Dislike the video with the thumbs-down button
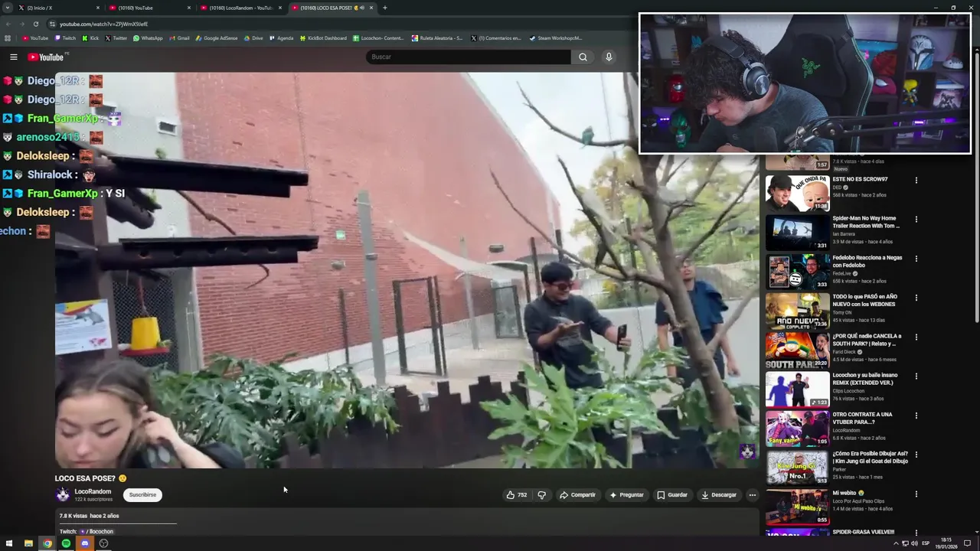 point(541,495)
